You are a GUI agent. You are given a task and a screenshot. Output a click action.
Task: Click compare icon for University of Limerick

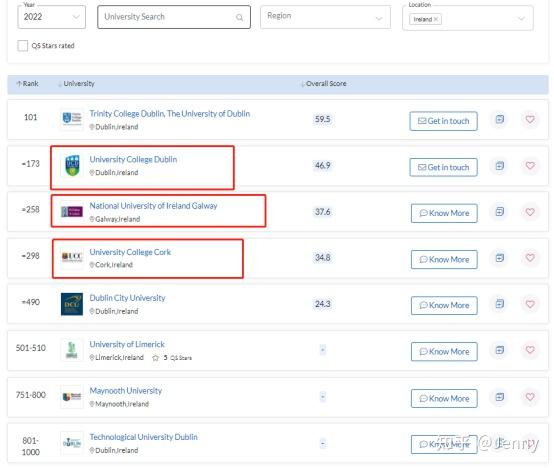click(500, 350)
